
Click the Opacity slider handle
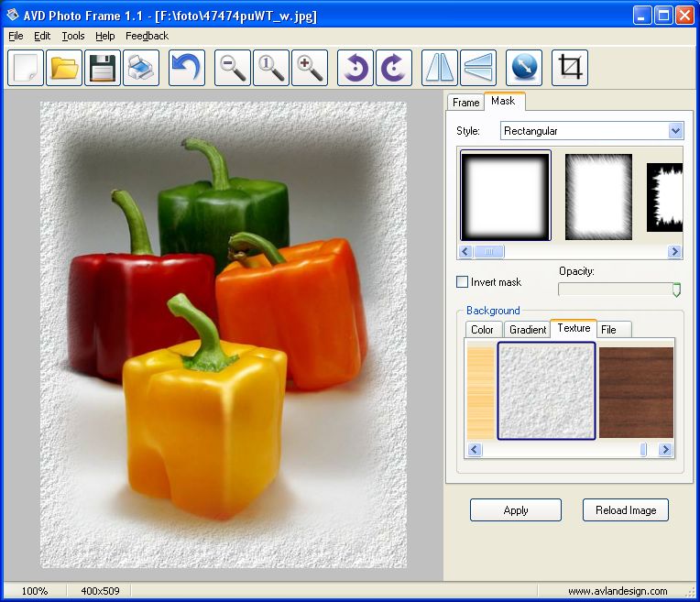[676, 290]
